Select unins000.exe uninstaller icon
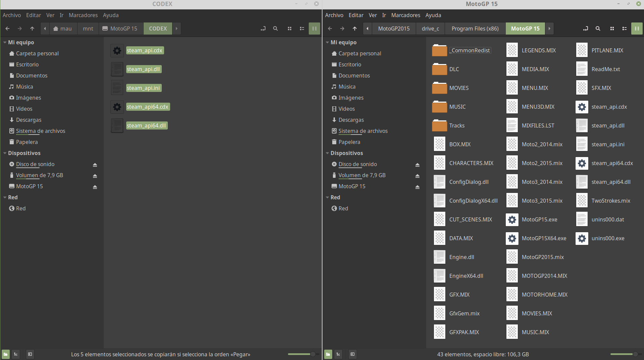This screenshot has width=644, height=360. (x=582, y=239)
